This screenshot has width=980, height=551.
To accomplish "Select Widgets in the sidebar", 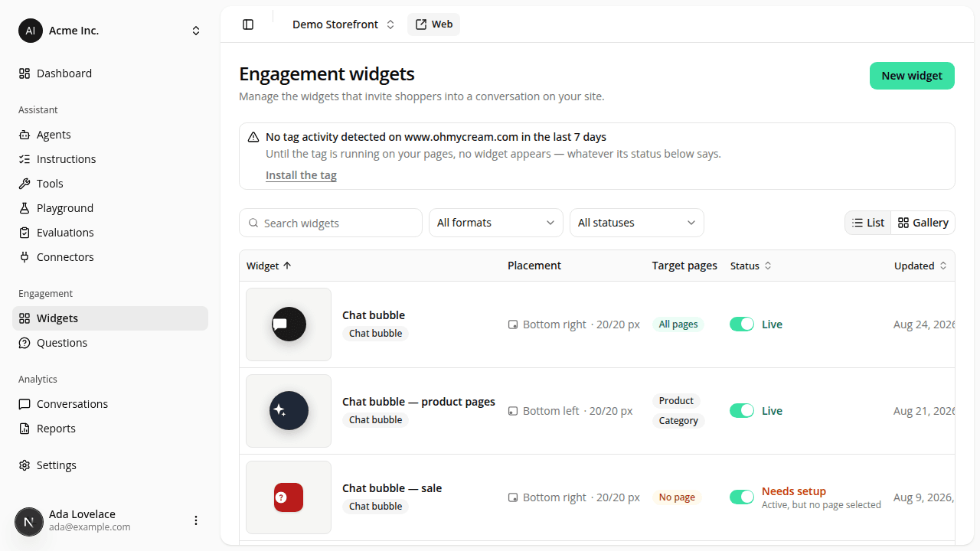I will 110,318.
